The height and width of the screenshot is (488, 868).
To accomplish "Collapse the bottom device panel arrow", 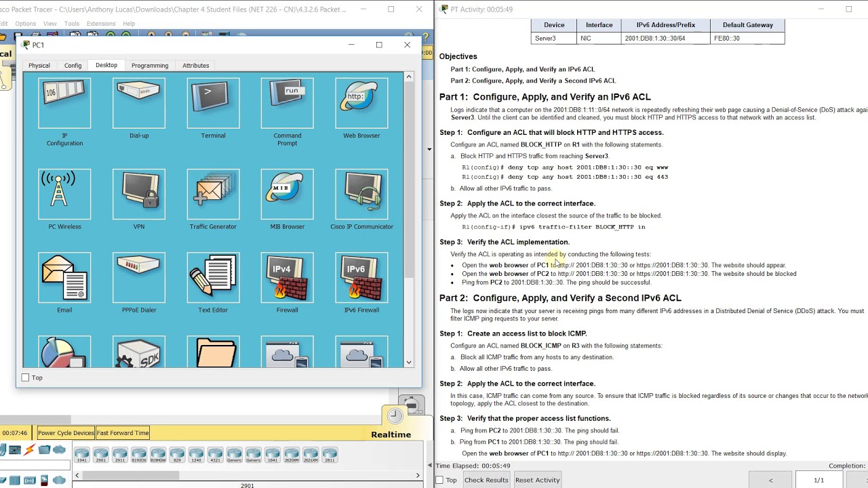I will pos(429,465).
